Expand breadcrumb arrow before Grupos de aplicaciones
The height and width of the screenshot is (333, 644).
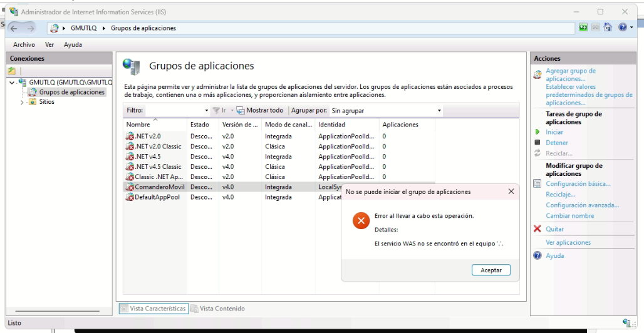pos(104,28)
